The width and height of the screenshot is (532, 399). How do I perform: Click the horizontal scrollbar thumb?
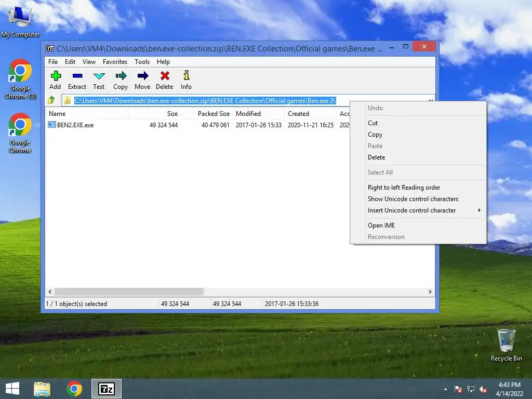pyautogui.click(x=129, y=292)
